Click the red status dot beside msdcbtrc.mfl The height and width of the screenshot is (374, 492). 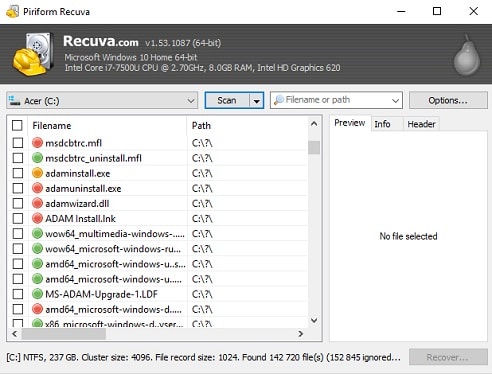coord(38,143)
